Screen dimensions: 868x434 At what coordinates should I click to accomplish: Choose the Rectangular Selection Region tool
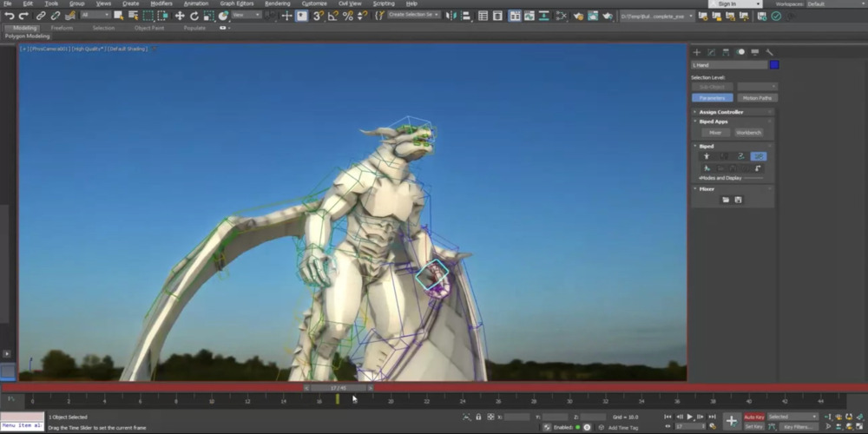click(x=148, y=16)
